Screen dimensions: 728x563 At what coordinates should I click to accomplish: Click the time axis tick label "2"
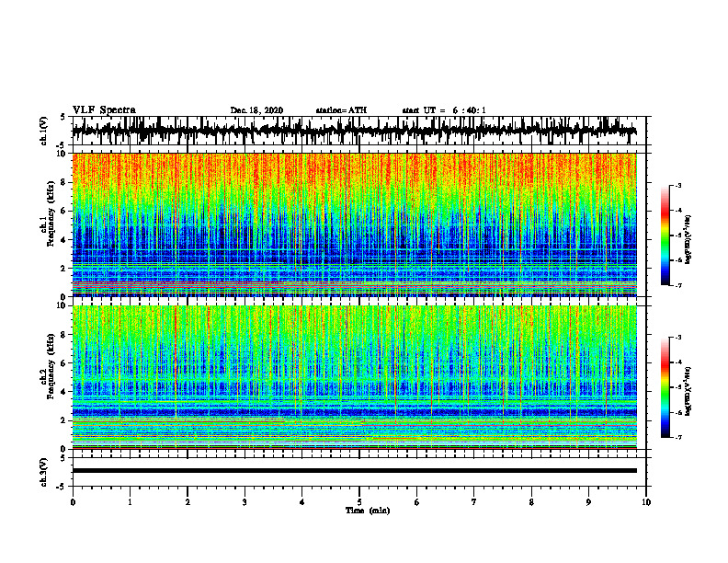click(x=188, y=502)
